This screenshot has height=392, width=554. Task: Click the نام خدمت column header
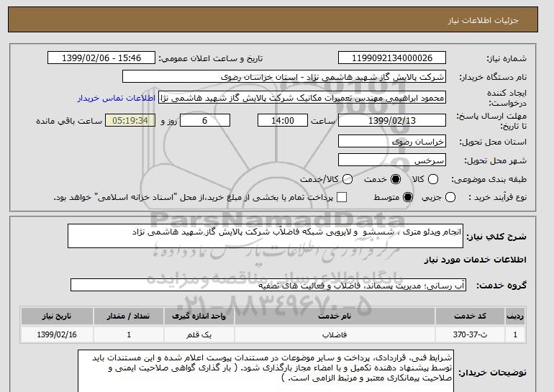tap(335, 316)
